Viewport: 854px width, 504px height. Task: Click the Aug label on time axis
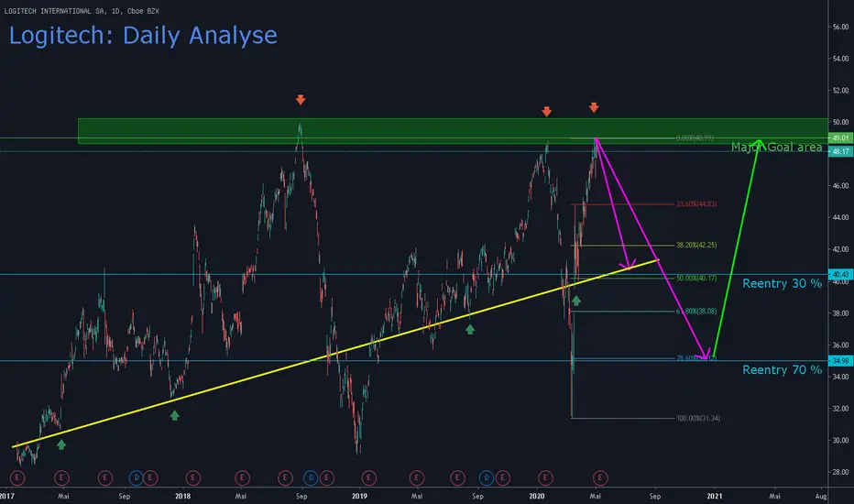click(821, 496)
